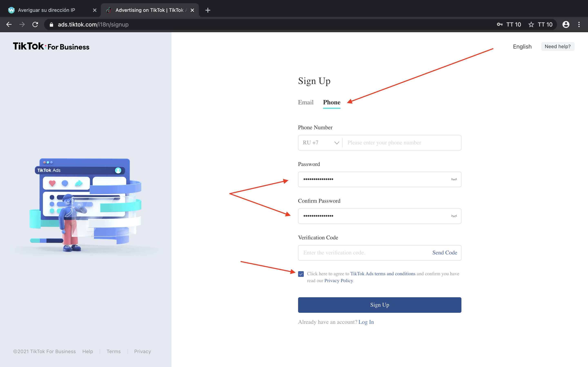Click the browser forward arrow
The height and width of the screenshot is (367, 588).
point(22,24)
